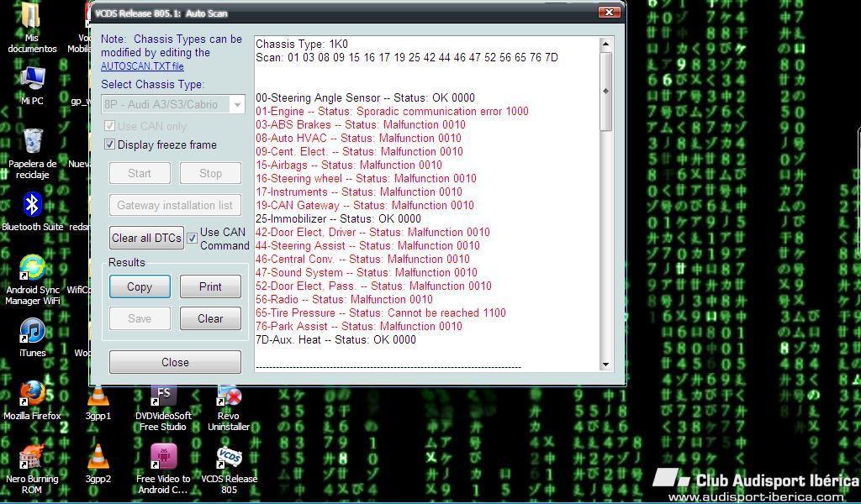
Task: Launch the Revo Uninstaller desktop icon
Action: (229, 396)
